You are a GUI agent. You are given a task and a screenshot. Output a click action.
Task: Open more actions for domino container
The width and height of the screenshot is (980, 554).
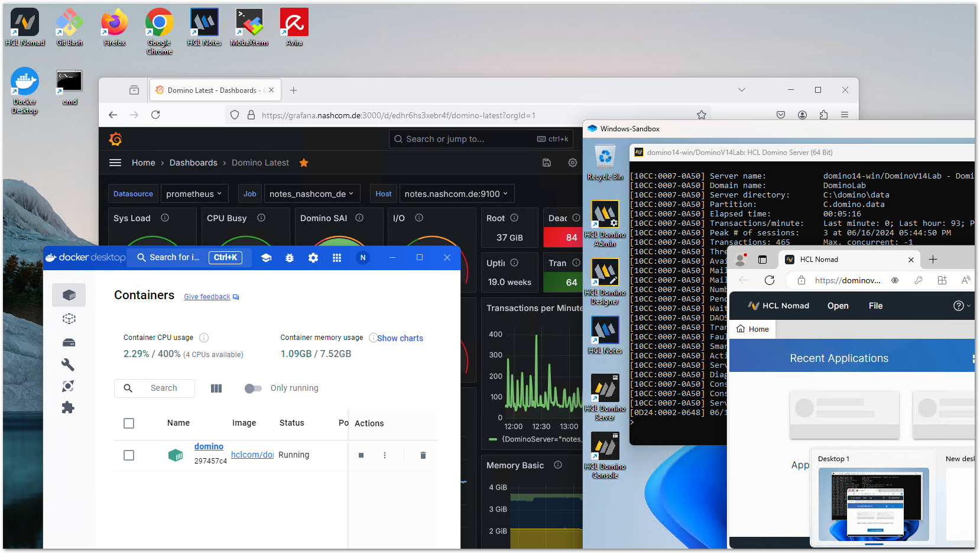point(385,455)
